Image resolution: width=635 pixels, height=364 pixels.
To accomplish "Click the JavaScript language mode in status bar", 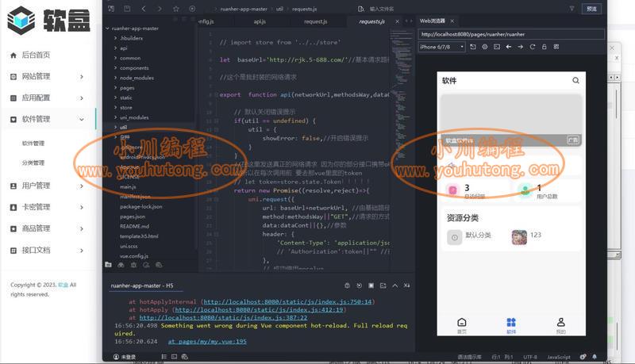I will coord(559,357).
